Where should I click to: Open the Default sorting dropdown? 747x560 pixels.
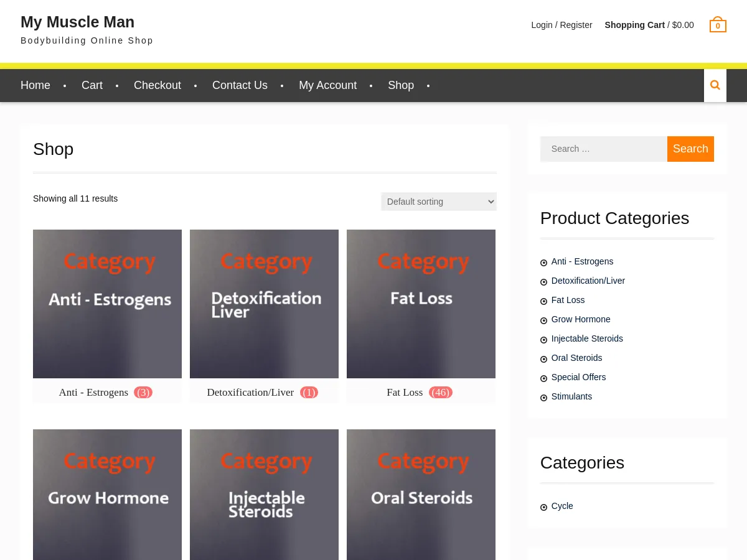click(438, 201)
